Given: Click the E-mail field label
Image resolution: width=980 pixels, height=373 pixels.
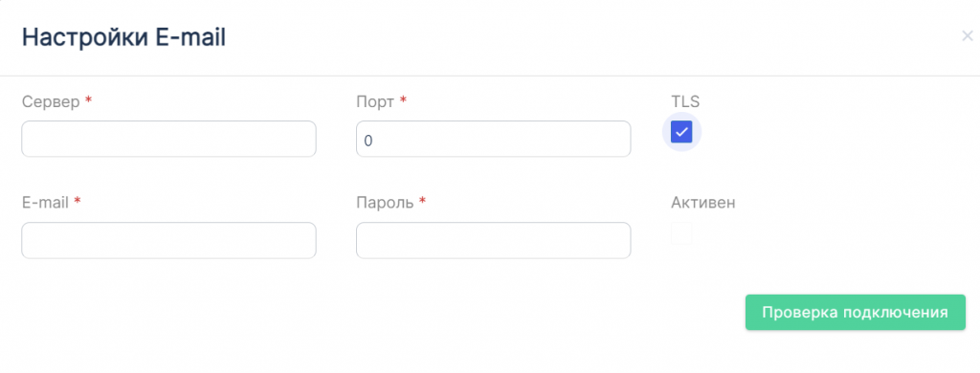Looking at the screenshot, I should [x=46, y=203].
